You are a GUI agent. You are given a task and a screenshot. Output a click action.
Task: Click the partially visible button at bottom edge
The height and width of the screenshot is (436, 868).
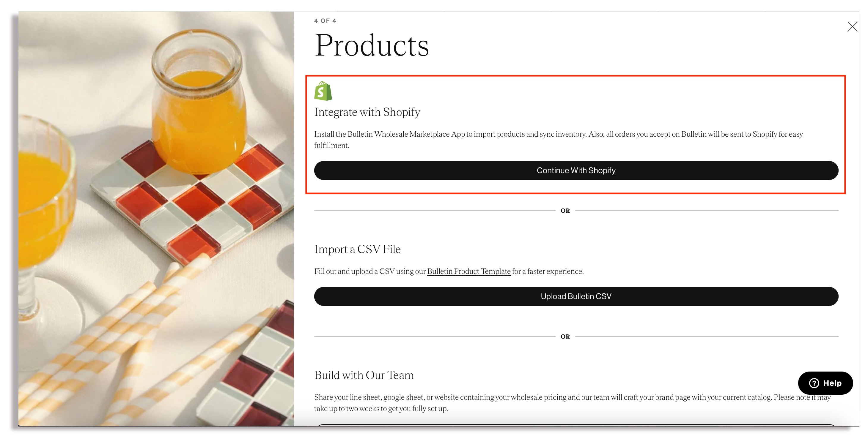point(576,425)
